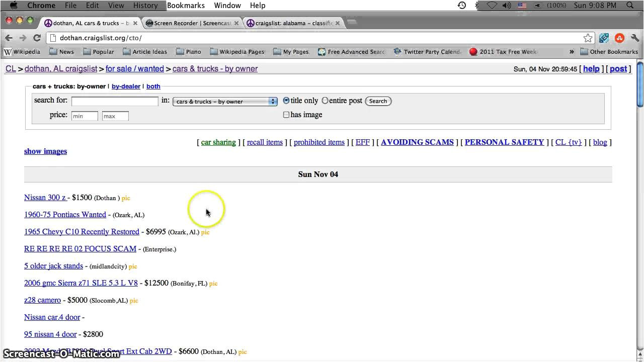Open the Edit menu
644x362 pixels.
tap(92, 6)
